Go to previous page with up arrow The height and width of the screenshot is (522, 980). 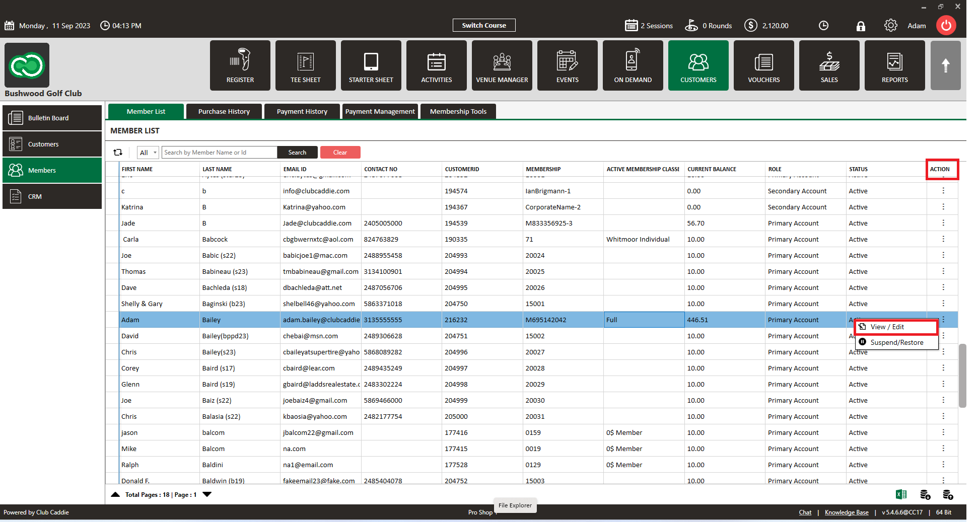pos(115,494)
